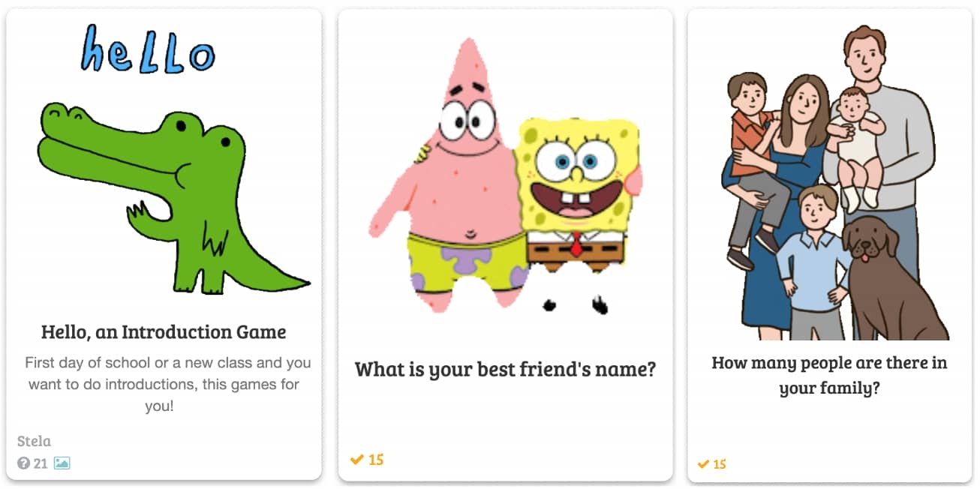Click the image indicator icon beside 21
This screenshot has height=489, width=980.
coord(62,463)
